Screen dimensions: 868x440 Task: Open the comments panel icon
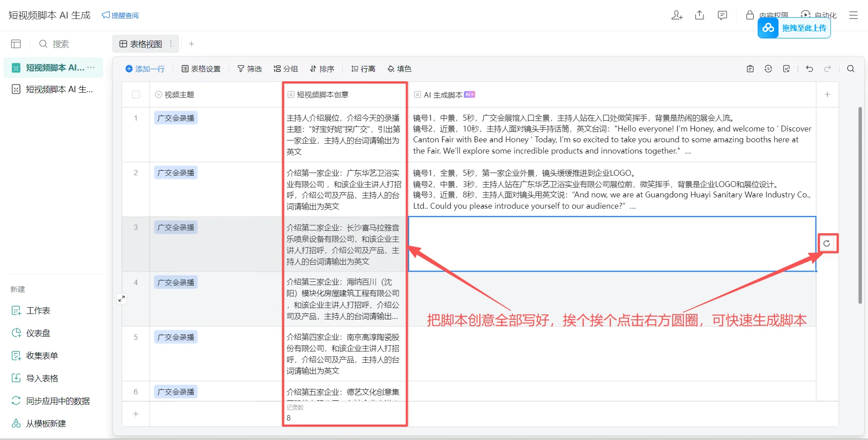pos(722,15)
